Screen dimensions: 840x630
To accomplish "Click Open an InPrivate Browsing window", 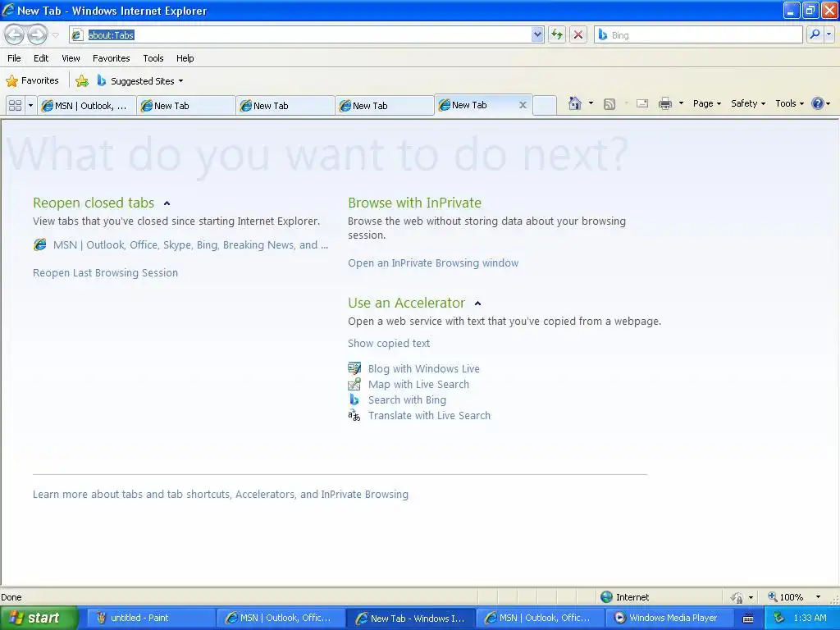I will tap(433, 263).
